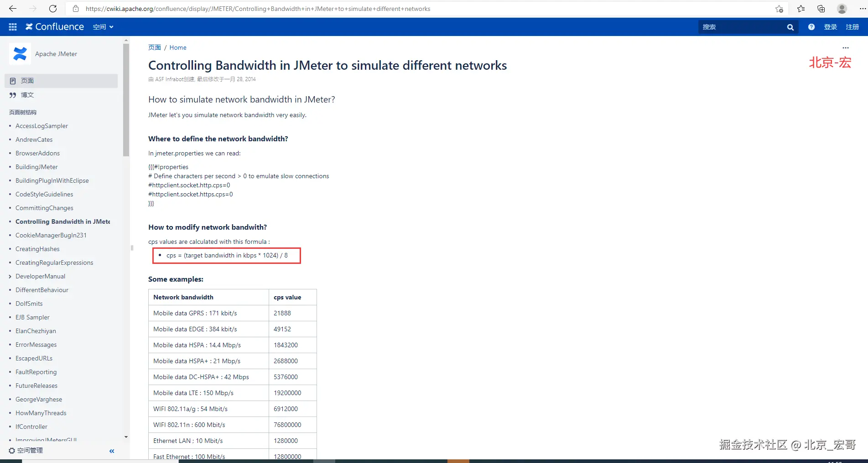Viewport: 868px width, 463px height.
Task: Open DolfSmits page
Action: point(29,304)
